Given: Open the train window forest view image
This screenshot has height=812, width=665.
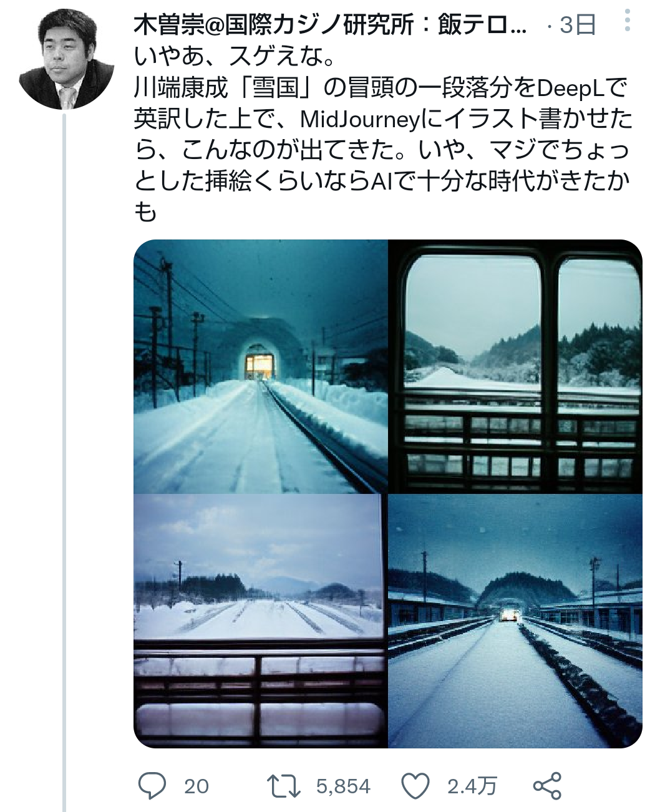Looking at the screenshot, I should tap(515, 366).
